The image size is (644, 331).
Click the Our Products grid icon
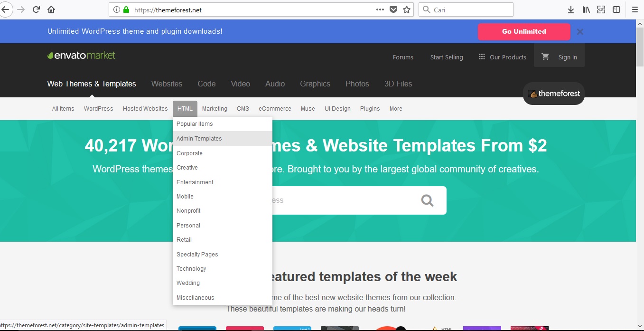(482, 57)
